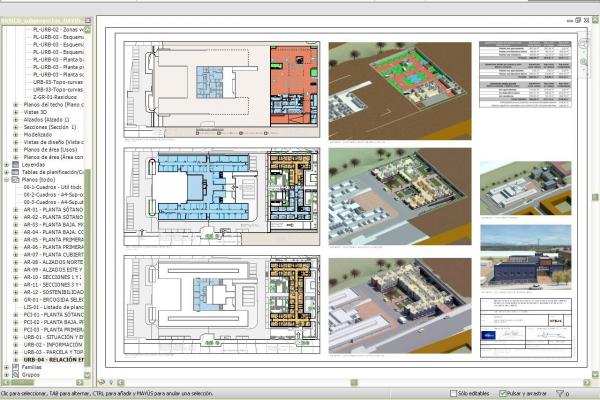Collapse the Planos (todo) node
600x400 pixels.
coord(5,181)
